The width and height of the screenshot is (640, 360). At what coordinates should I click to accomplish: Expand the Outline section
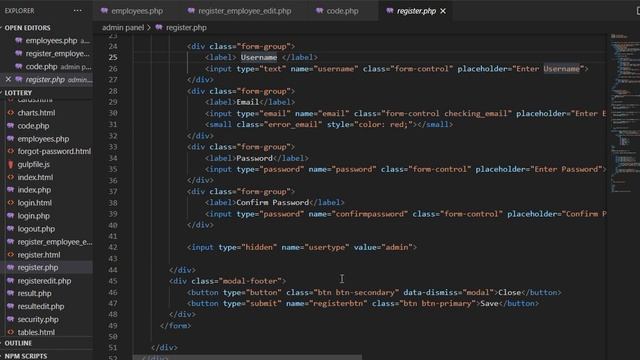tap(18, 343)
